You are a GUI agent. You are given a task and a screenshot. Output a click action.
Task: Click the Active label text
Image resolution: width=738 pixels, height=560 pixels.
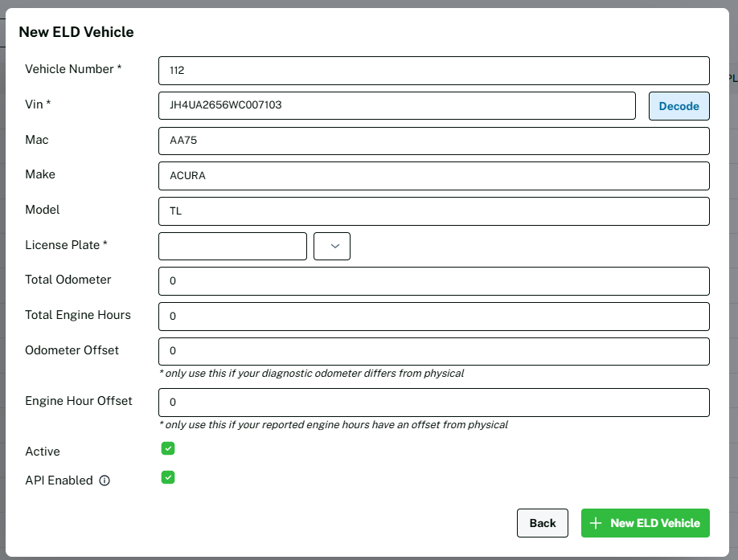point(43,452)
